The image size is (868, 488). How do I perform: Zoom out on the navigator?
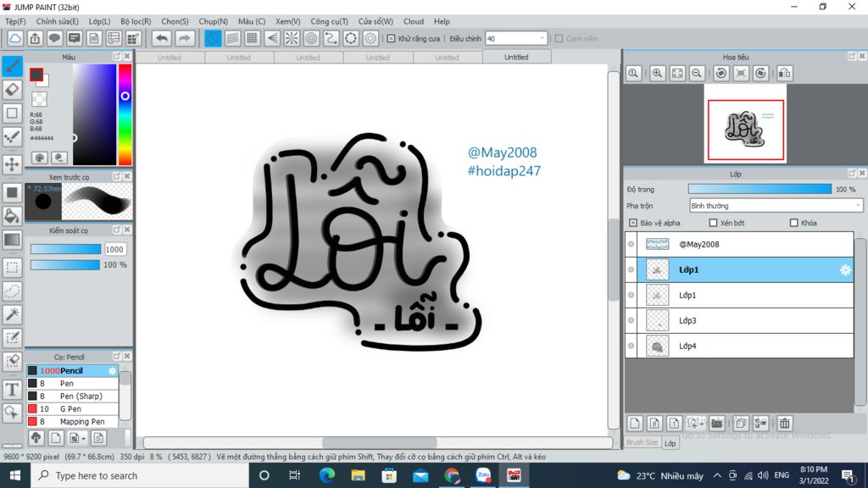[x=697, y=73]
